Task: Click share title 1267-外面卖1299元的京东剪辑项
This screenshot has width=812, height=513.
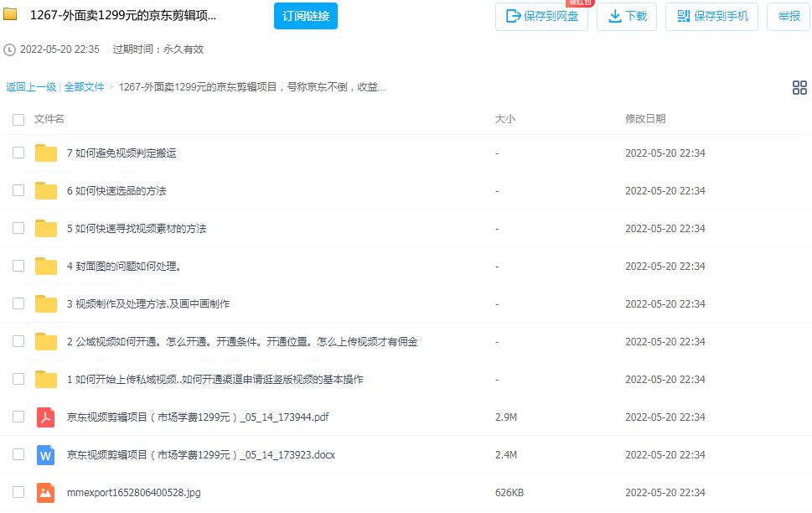Action: point(123,16)
